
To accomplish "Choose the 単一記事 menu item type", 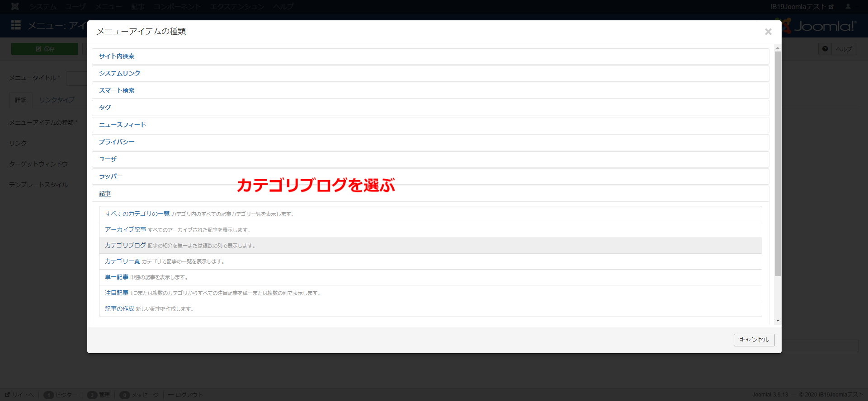I will (117, 277).
